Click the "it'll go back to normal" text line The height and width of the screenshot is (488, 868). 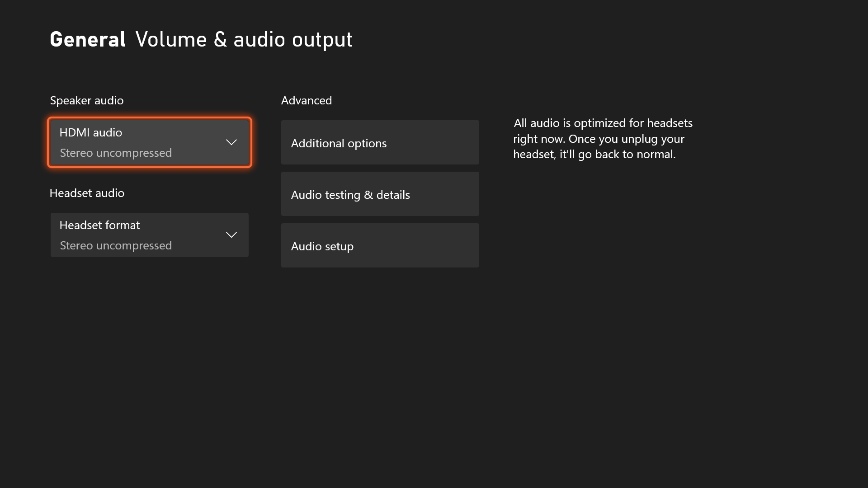pyautogui.click(x=617, y=155)
